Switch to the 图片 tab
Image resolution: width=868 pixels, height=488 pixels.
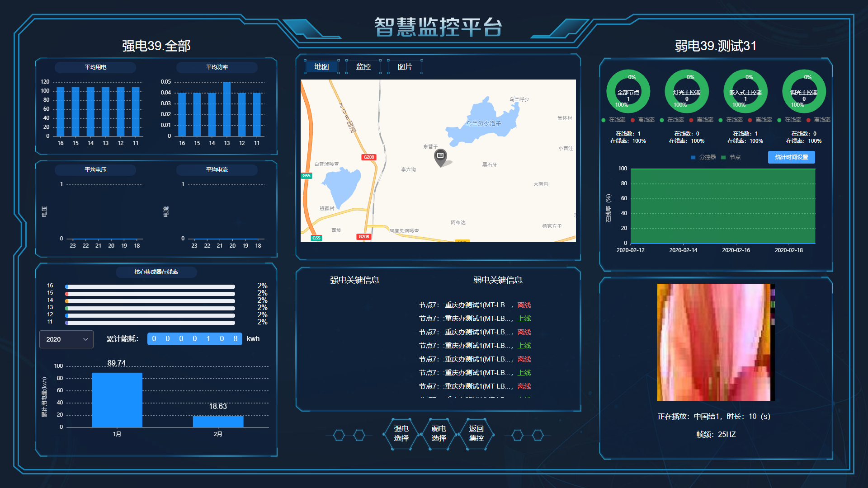click(405, 66)
